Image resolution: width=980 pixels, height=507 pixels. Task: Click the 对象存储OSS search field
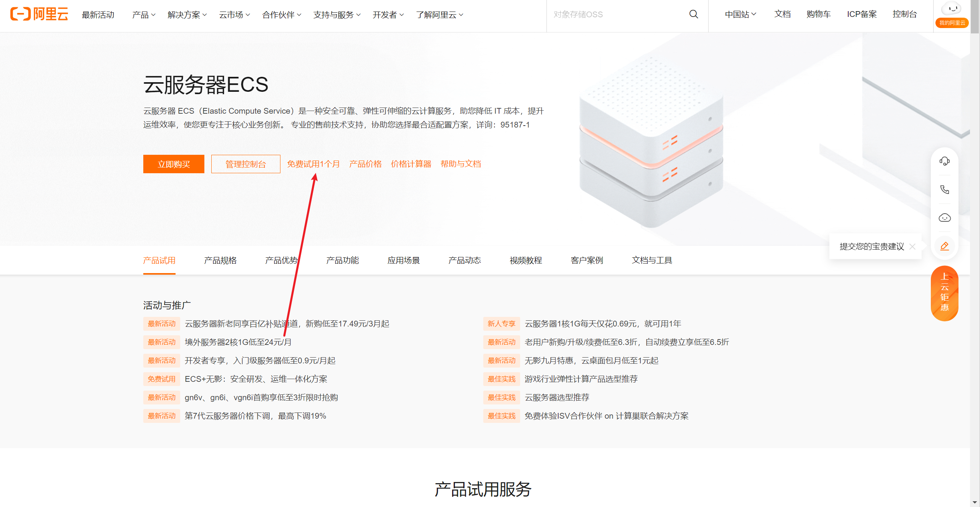point(619,15)
